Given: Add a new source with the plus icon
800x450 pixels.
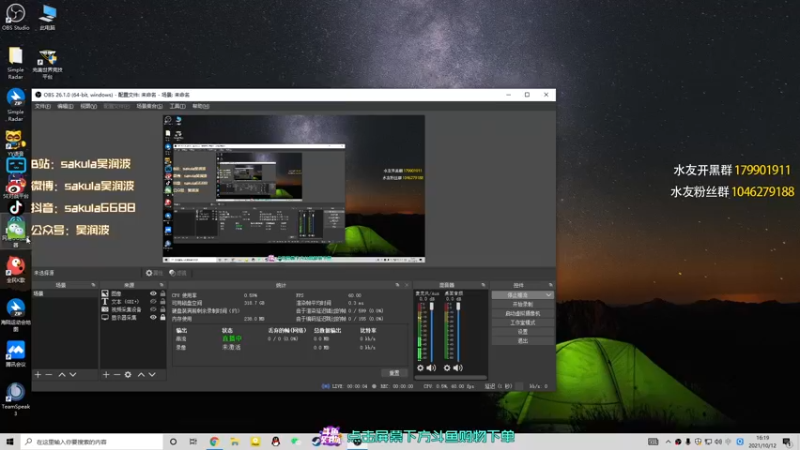Looking at the screenshot, I should [106, 374].
